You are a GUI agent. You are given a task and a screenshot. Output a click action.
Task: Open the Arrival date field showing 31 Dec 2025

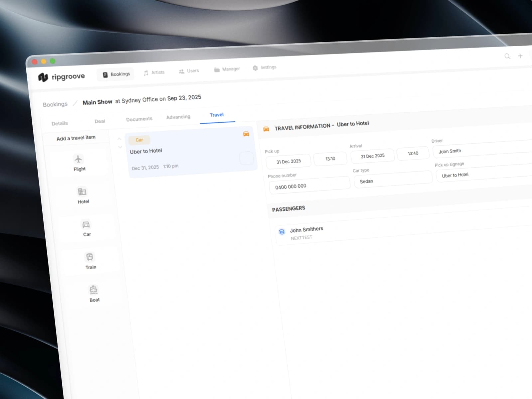click(x=372, y=155)
